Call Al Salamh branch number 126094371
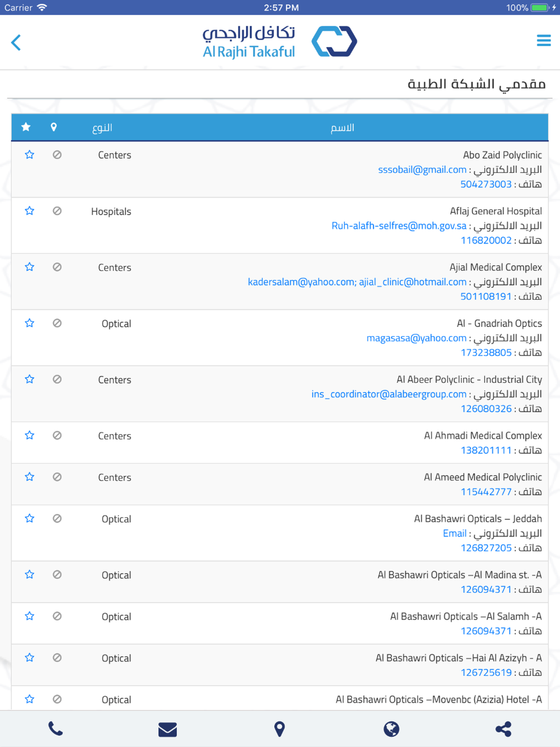The image size is (560, 747). 486,631
